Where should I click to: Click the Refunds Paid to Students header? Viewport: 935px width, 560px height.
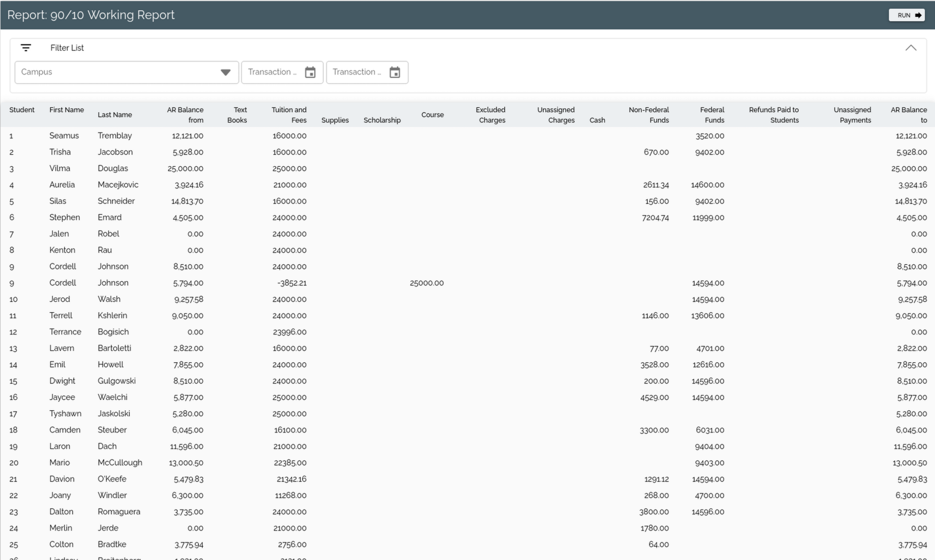click(x=773, y=115)
